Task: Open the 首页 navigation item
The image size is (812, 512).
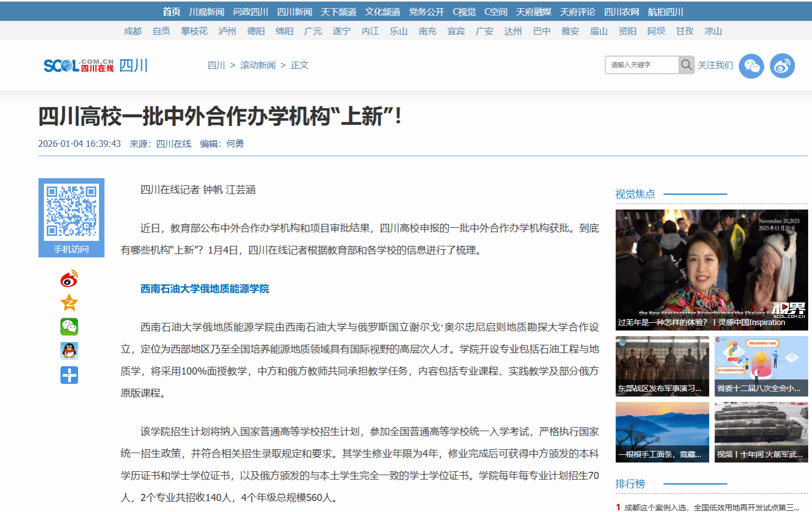Action: 171,12
